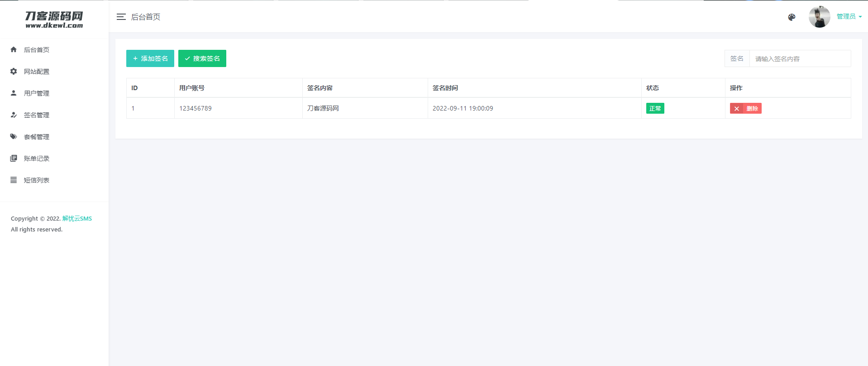The image size is (868, 366).
Task: Click the 签名 label beside search field
Action: [737, 58]
